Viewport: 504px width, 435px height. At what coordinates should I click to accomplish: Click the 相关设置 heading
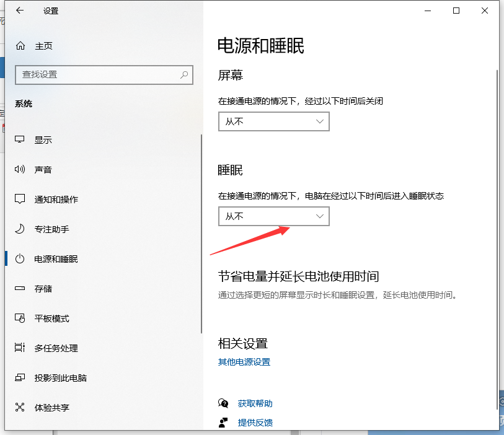click(242, 343)
